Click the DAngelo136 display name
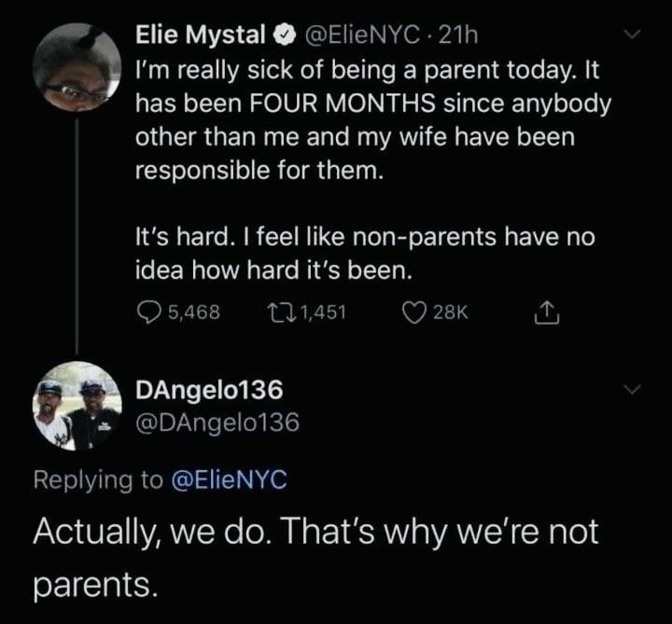672x624 pixels. coord(210,390)
